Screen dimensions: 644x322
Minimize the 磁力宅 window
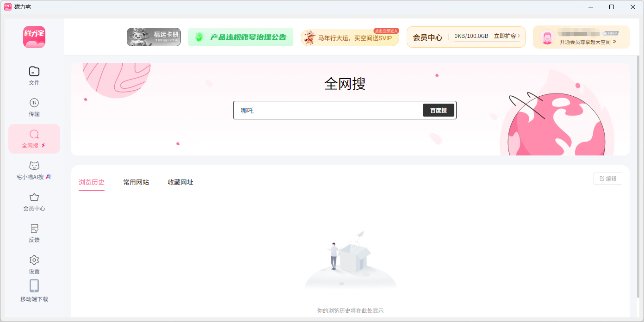coord(590,7)
